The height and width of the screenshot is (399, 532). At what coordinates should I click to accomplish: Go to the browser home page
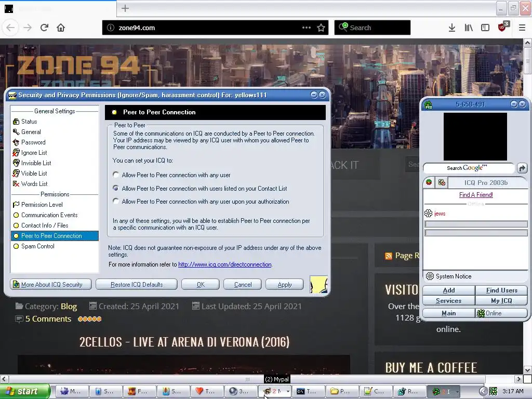(x=61, y=28)
